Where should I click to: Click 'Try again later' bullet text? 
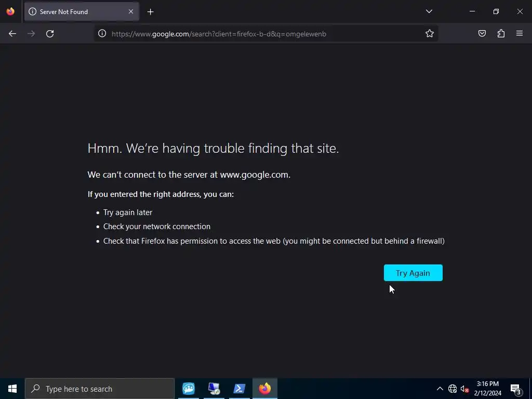point(128,212)
